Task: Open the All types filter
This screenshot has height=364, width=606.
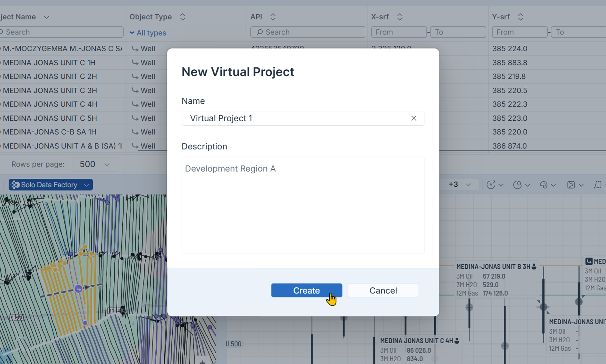Action: click(x=148, y=33)
